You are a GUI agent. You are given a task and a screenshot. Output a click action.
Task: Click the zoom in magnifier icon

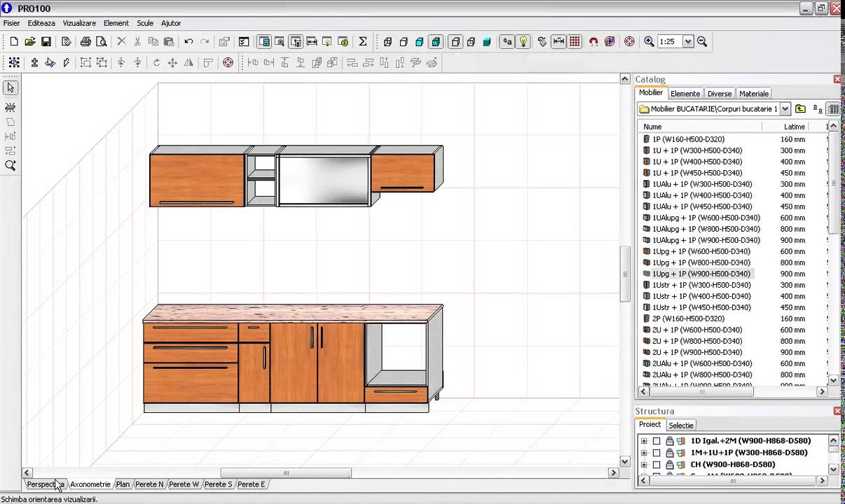[650, 42]
